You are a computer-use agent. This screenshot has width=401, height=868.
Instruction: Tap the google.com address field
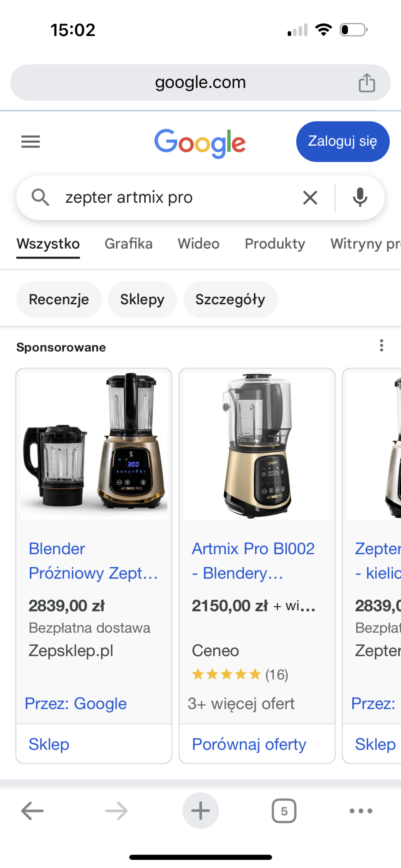pos(200,82)
